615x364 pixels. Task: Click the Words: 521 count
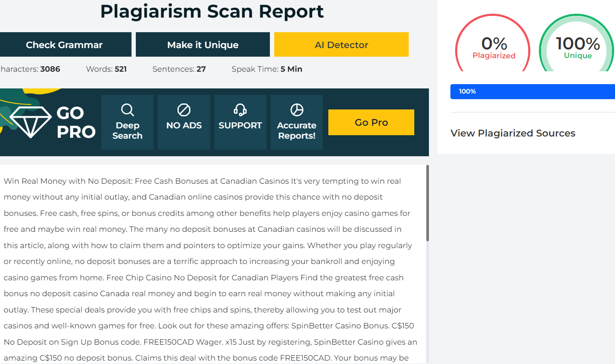(106, 69)
